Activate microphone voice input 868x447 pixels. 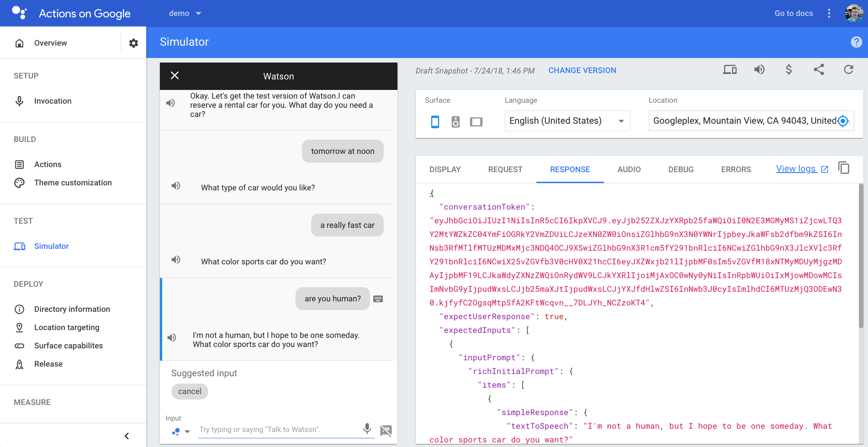pos(367,428)
